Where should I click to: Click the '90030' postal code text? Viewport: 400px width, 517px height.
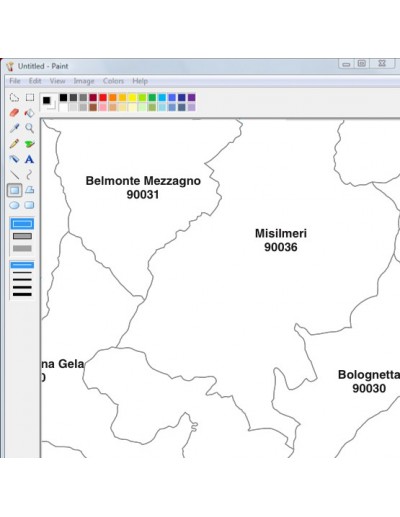[369, 388]
